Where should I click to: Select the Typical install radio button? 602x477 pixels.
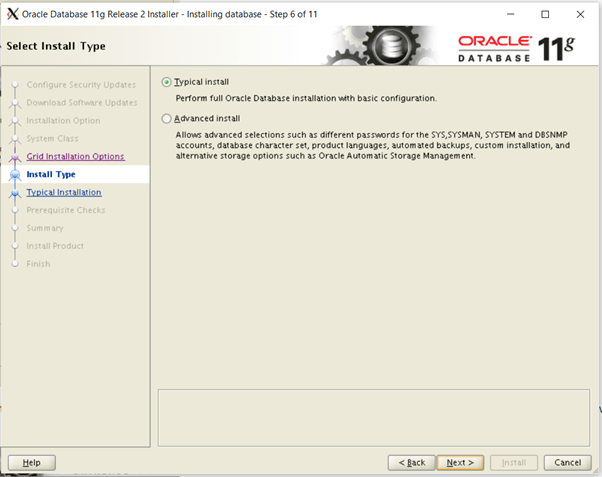167,81
